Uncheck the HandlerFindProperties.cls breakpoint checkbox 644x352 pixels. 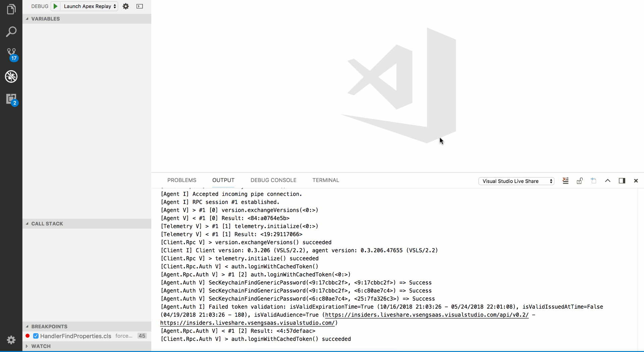coord(36,336)
